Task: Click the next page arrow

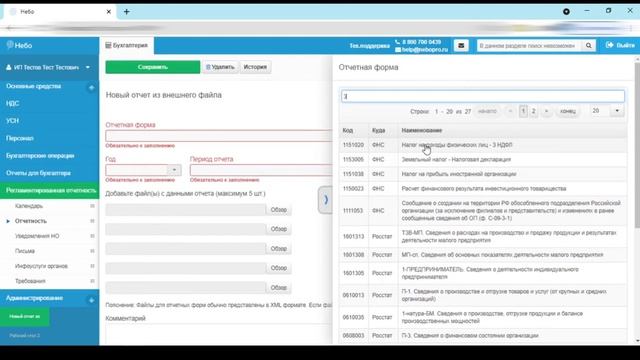Action: [x=547, y=111]
